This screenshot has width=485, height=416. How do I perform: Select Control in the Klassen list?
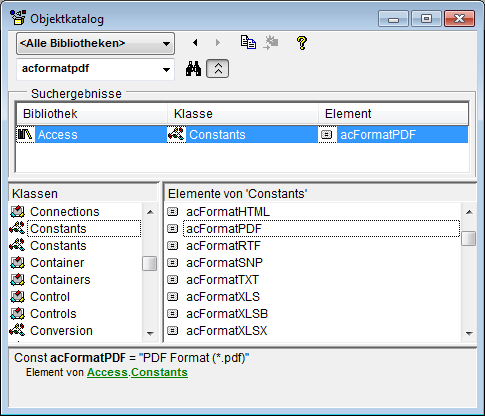pos(50,297)
